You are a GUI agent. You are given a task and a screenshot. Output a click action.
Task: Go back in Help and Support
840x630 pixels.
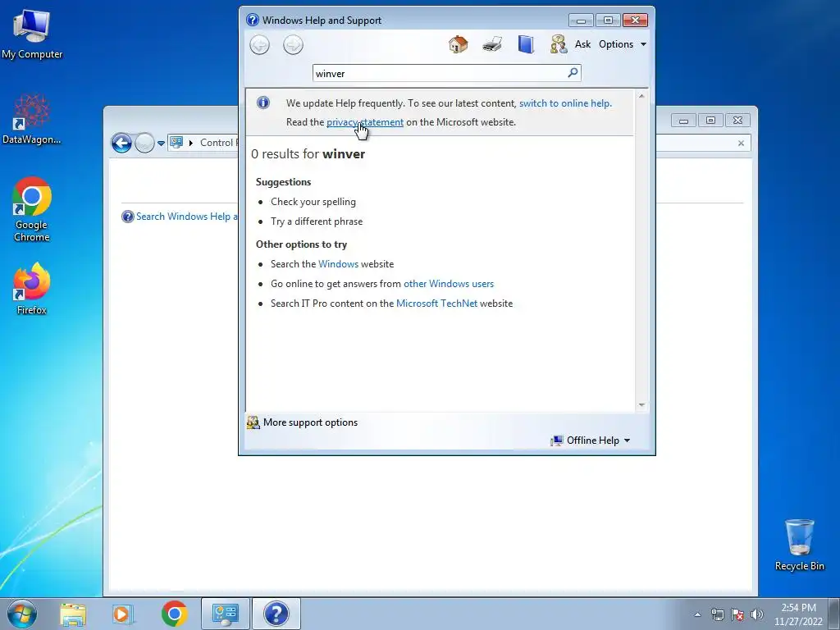(x=260, y=44)
